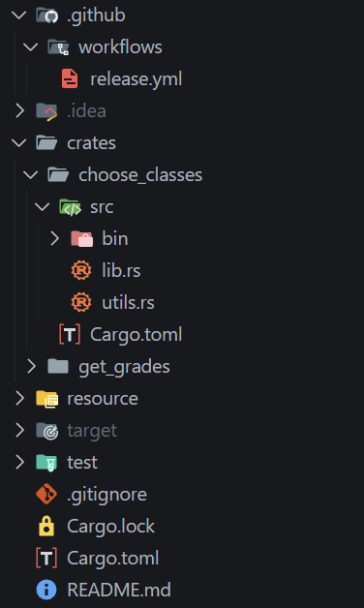The width and height of the screenshot is (364, 608).
Task: Click the green src folder icon
Action: point(70,206)
